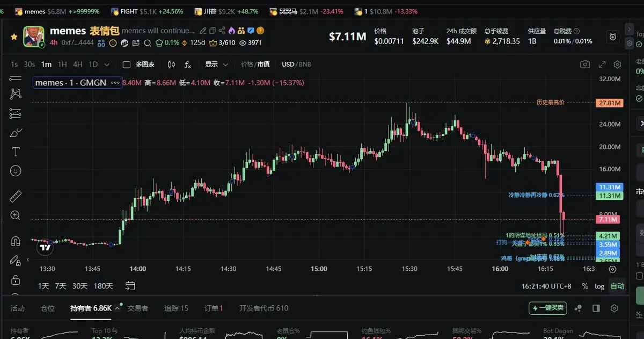Click the blue chat badge icon

click(x=251, y=31)
